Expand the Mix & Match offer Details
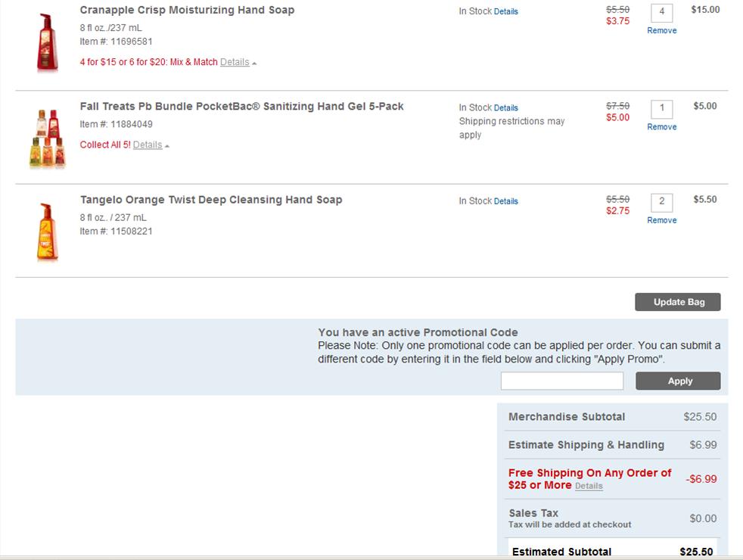 (x=235, y=62)
